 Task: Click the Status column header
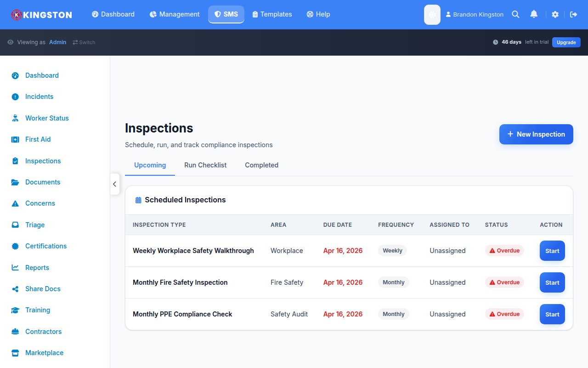pyautogui.click(x=497, y=225)
